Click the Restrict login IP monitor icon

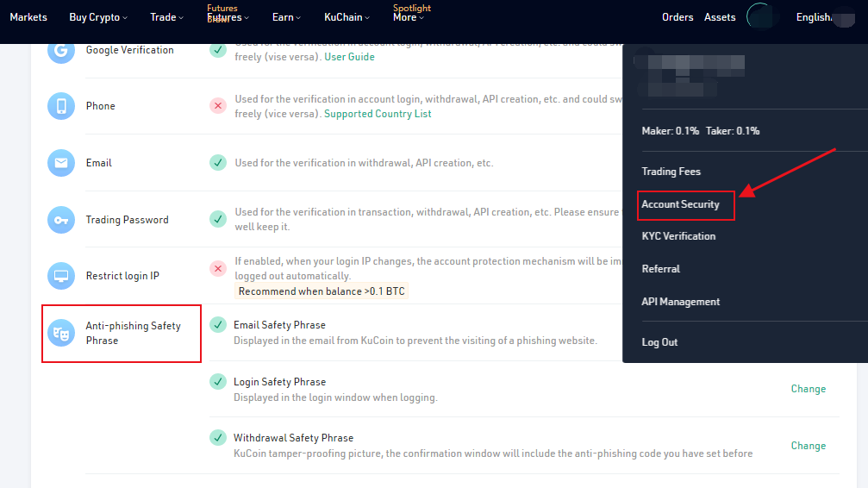point(61,276)
